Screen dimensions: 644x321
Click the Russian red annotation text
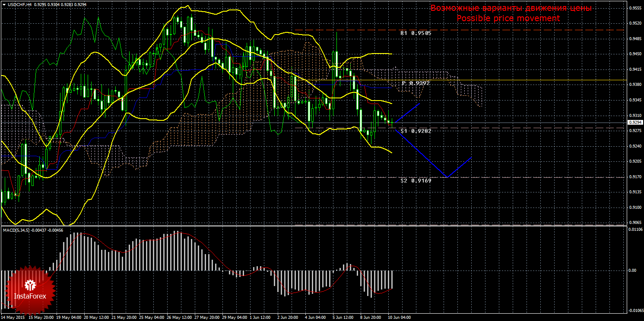(x=511, y=8)
